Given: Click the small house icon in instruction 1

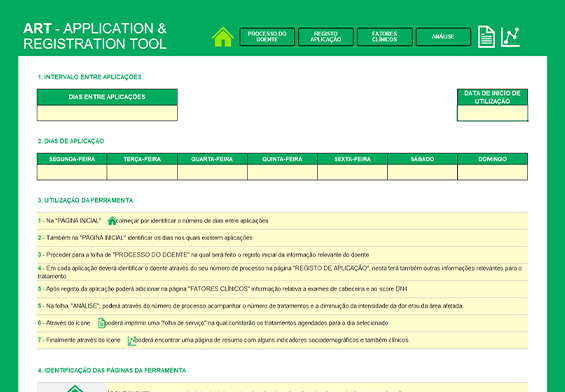Looking at the screenshot, I should pos(112,220).
